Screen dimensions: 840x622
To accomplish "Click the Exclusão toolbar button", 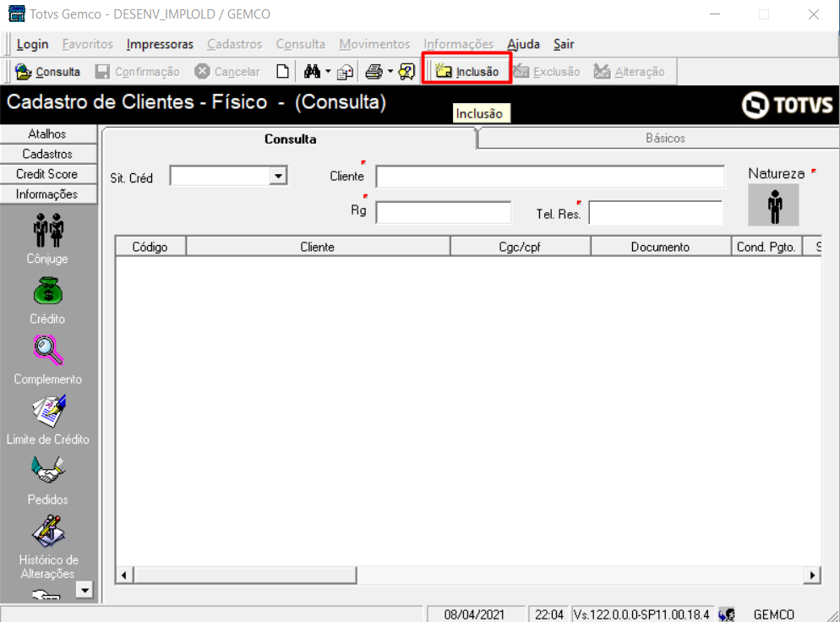I will pyautogui.click(x=547, y=71).
